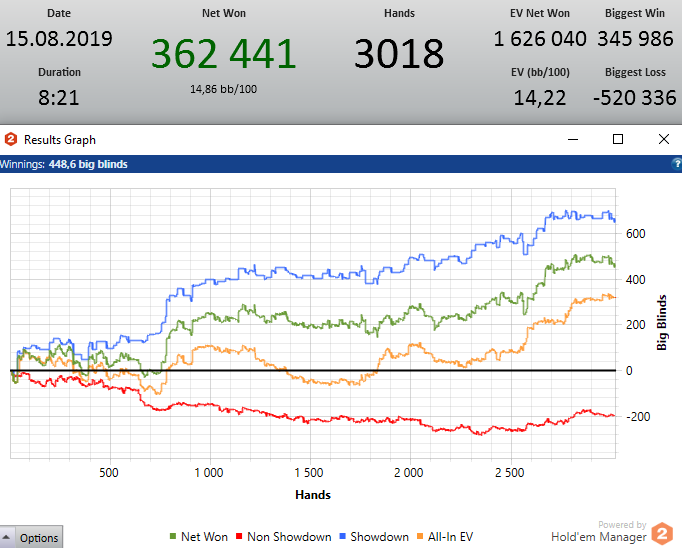Click the 1 000 x-axis label
This screenshot has height=548, width=682.
209,473
